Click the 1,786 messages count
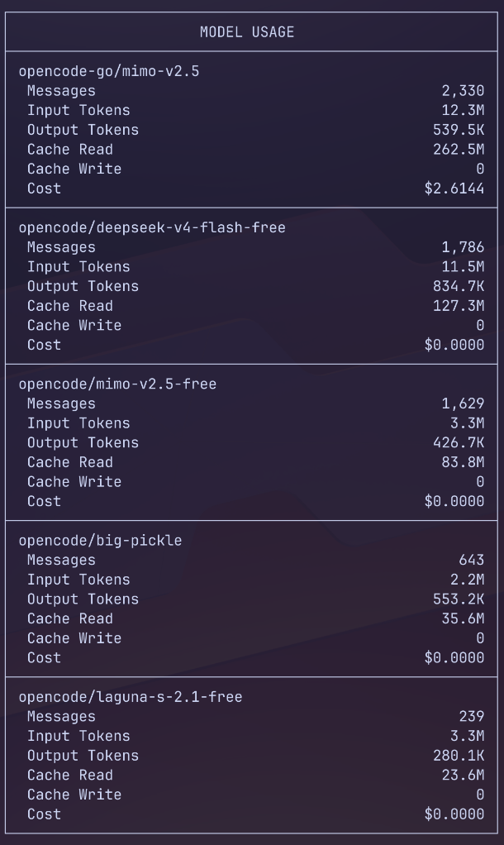The image size is (504, 845). 463,247
